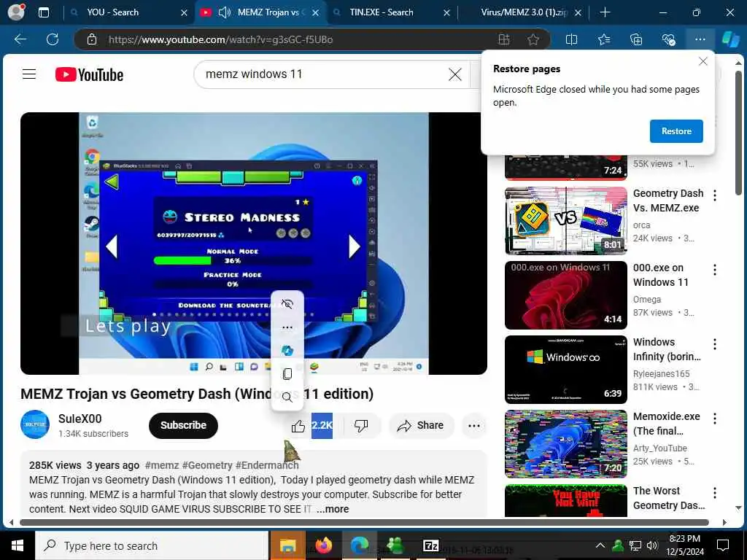Launch Firefox from the taskbar

tap(323, 545)
